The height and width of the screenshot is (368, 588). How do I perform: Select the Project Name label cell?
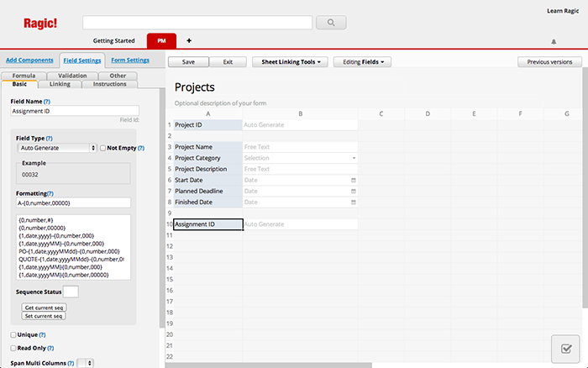click(x=207, y=147)
